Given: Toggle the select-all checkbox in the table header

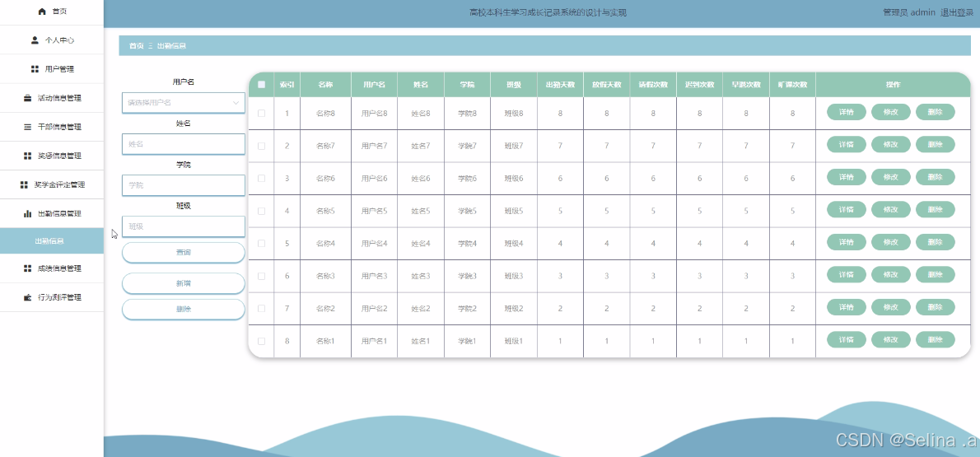Looking at the screenshot, I should point(261,84).
